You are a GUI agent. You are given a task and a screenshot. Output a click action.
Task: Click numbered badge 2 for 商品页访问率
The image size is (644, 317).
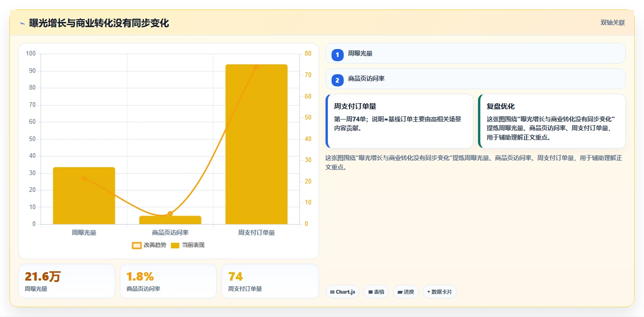coord(338,80)
